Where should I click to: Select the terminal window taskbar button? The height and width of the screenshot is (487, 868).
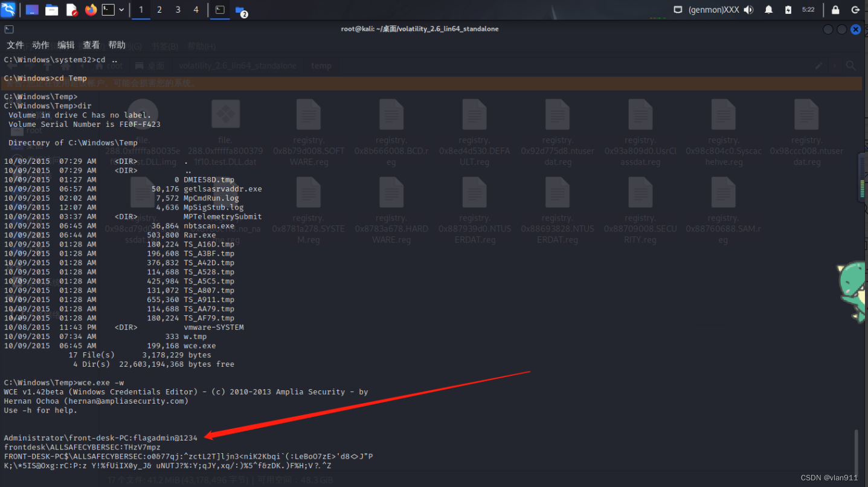click(220, 10)
